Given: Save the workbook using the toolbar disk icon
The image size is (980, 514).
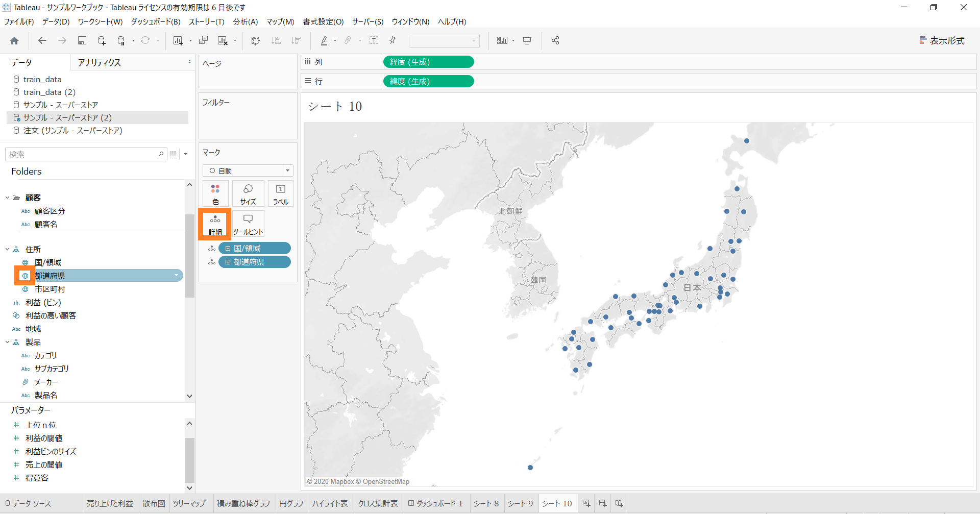Looking at the screenshot, I should (82, 41).
